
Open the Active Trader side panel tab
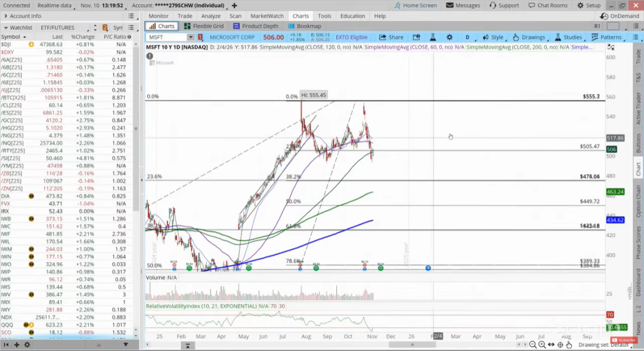click(x=638, y=108)
